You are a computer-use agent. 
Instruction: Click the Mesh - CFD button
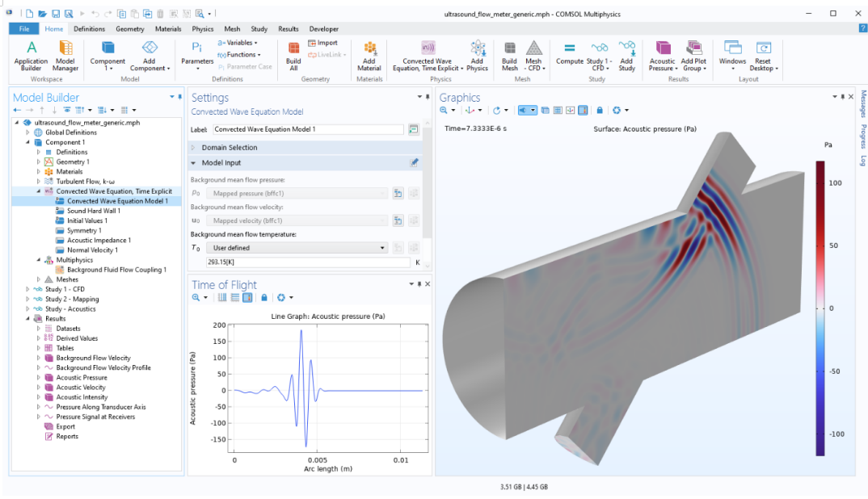534,56
